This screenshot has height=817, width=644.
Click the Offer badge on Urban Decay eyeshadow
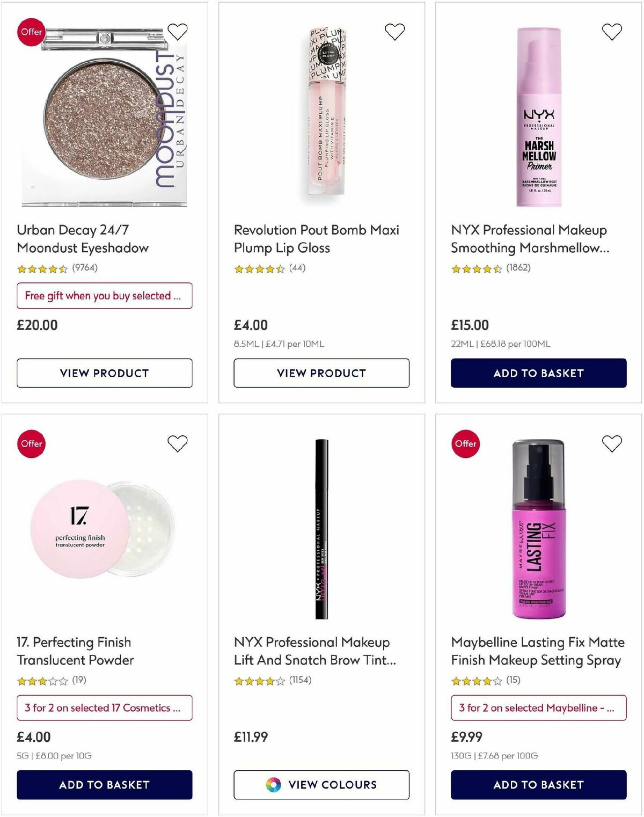coord(32,32)
